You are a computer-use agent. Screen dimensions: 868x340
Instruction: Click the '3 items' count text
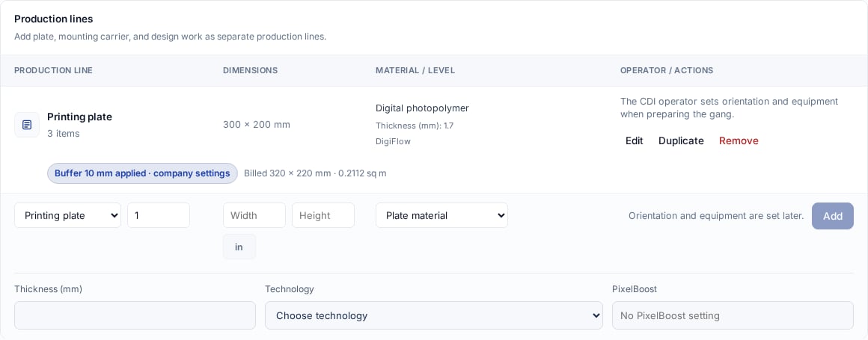(63, 134)
